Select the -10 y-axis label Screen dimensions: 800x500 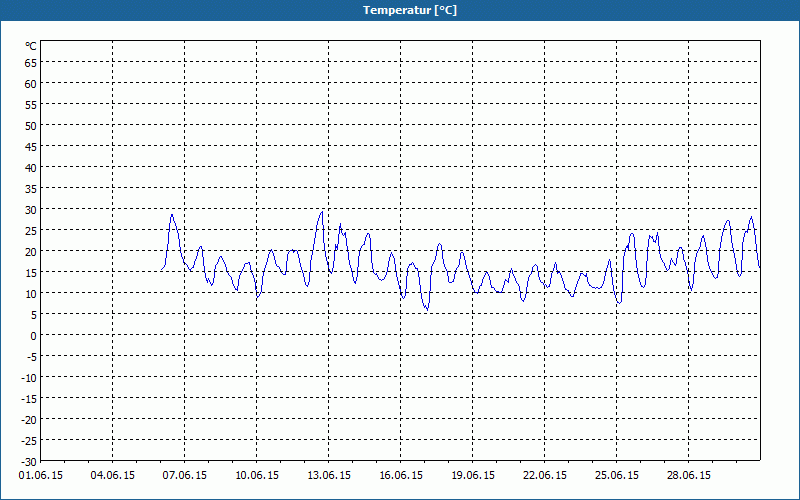[29, 378]
